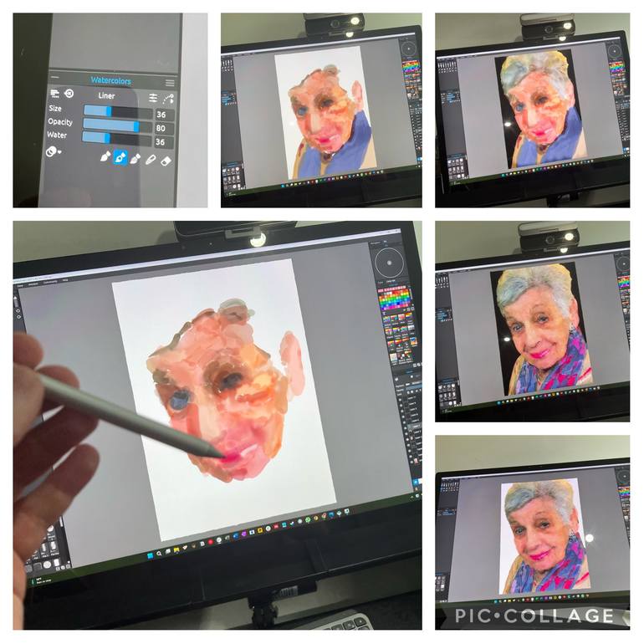This screenshot has height=644, width=644.
Task: Click the Liner brush name label
Action: (x=106, y=95)
